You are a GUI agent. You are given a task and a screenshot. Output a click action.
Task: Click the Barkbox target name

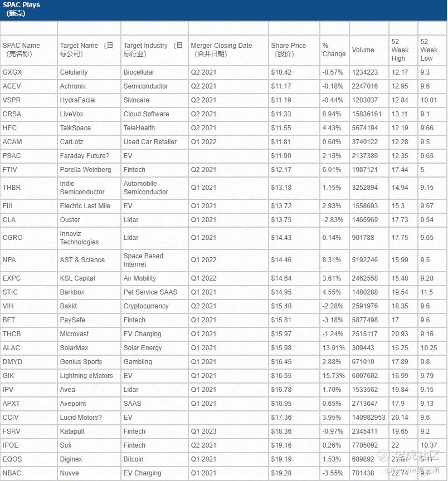72,292
